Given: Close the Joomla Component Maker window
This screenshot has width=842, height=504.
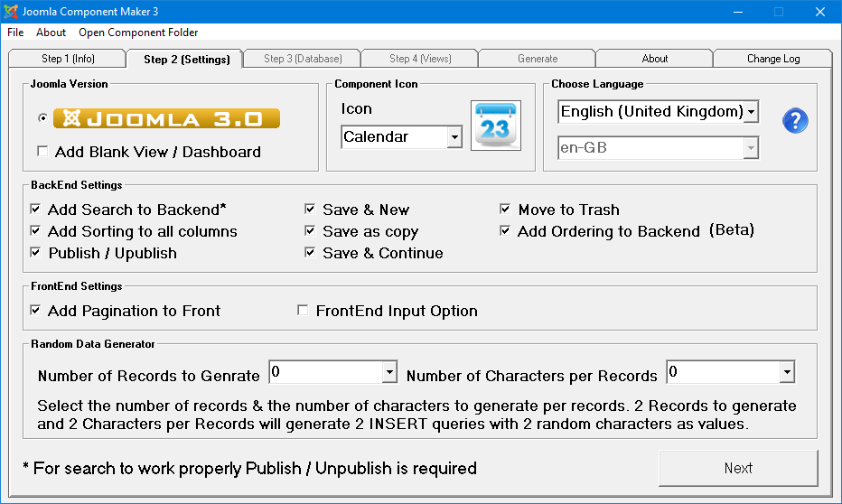Looking at the screenshot, I should click(x=820, y=11).
